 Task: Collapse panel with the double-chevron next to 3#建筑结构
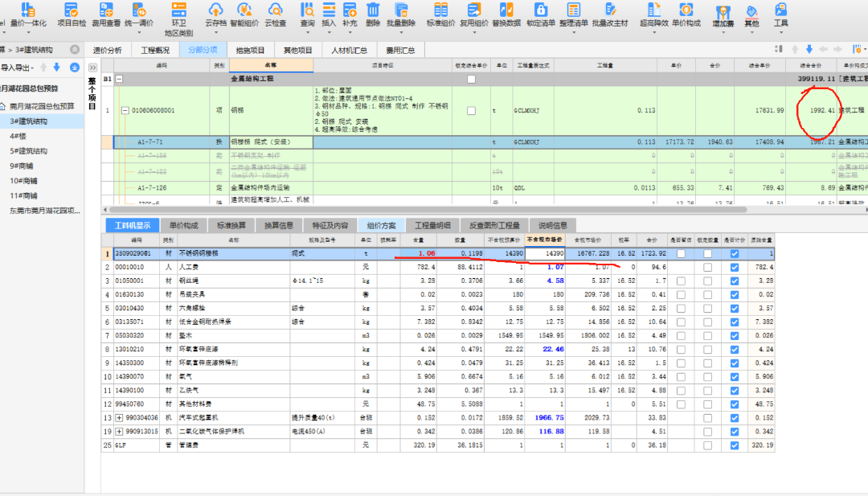click(74, 50)
